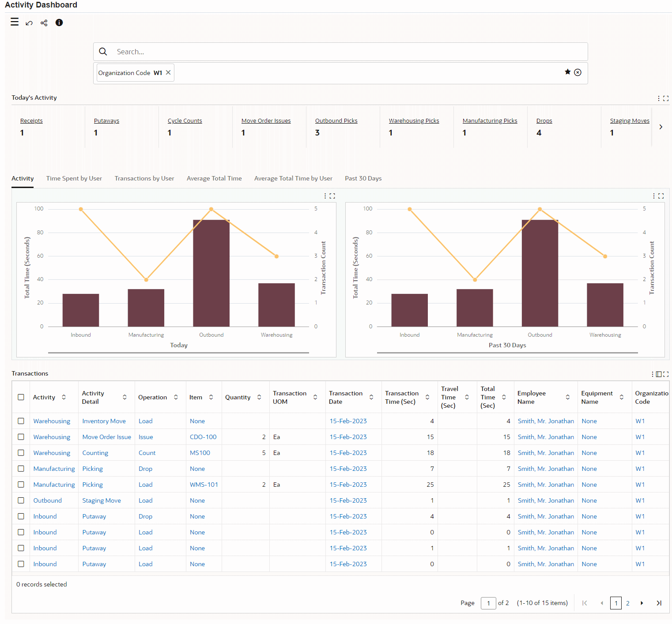Check the Move Order Issue row checkbox
672x624 pixels.
[x=21, y=437]
